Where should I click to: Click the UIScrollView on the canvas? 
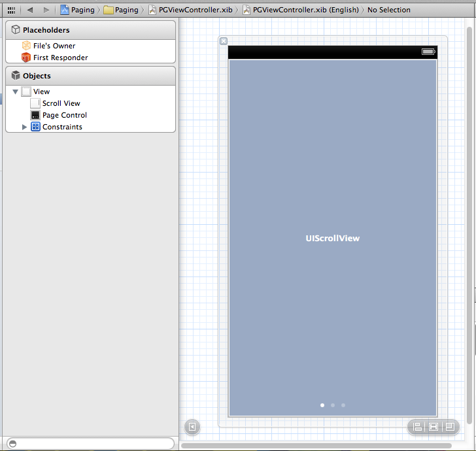(x=333, y=239)
